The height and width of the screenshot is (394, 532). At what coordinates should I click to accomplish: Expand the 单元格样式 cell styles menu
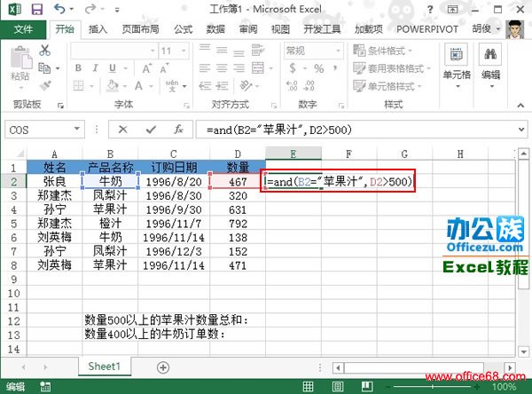(x=387, y=86)
